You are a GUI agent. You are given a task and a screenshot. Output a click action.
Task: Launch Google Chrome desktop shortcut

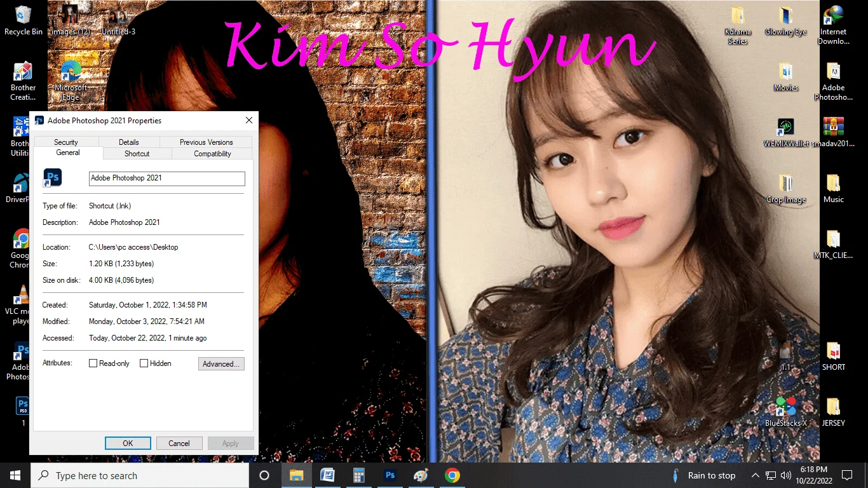tap(20, 248)
